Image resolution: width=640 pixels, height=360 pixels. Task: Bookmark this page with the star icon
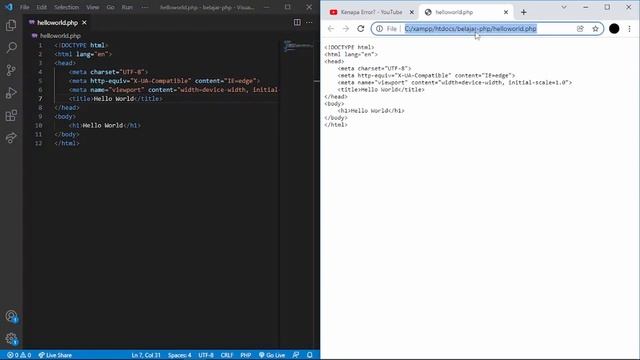[x=595, y=29]
